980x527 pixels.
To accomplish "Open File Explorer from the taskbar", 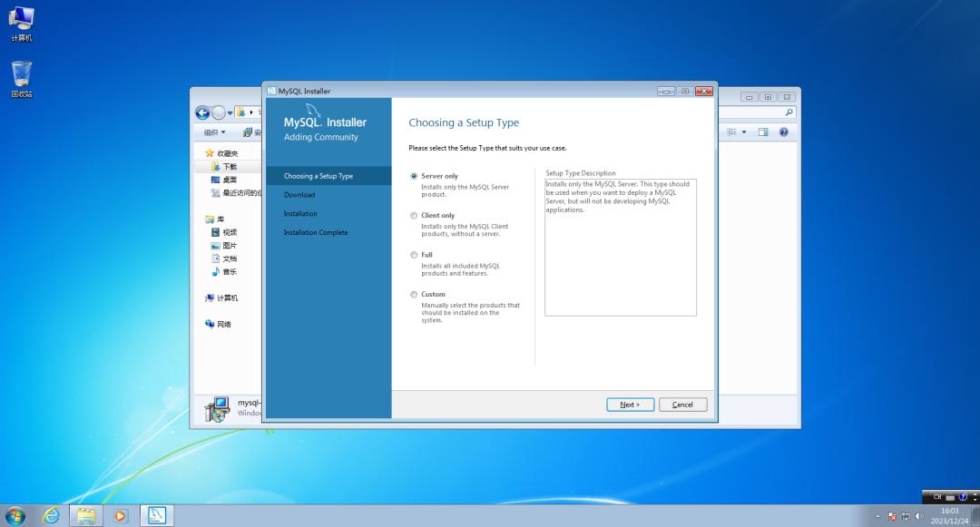I will (x=85, y=516).
